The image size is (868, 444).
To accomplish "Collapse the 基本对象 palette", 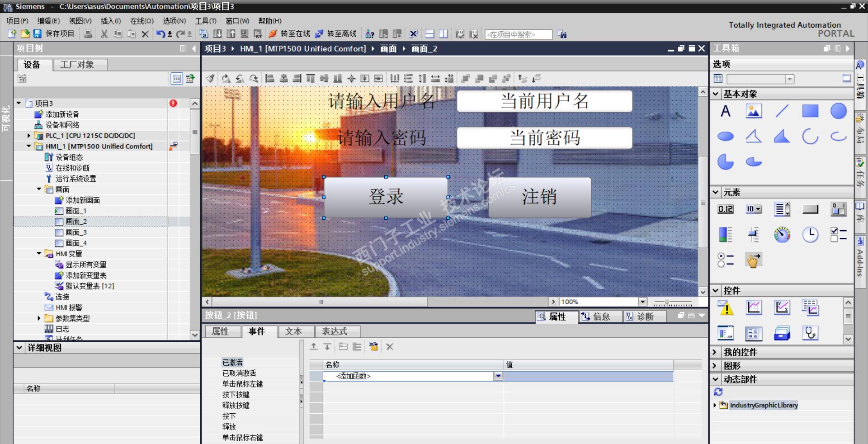I will (x=716, y=94).
